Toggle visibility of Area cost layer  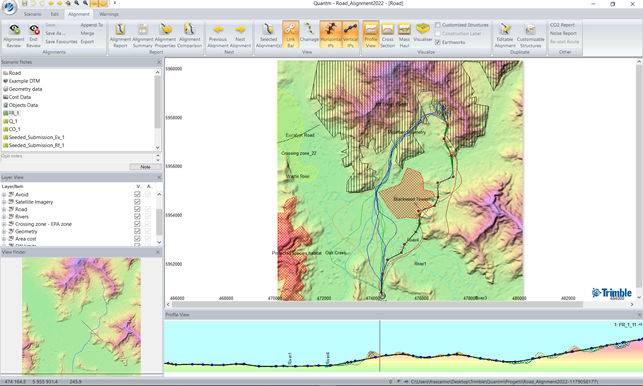[137, 239]
